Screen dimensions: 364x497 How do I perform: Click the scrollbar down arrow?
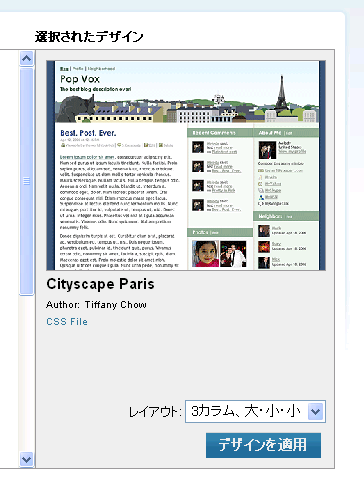pos(26,460)
